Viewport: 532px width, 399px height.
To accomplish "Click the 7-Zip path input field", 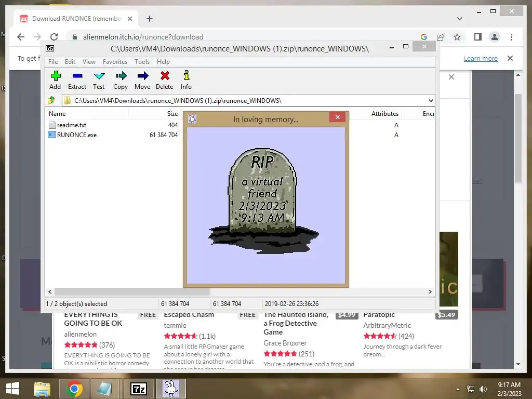I will point(248,100).
